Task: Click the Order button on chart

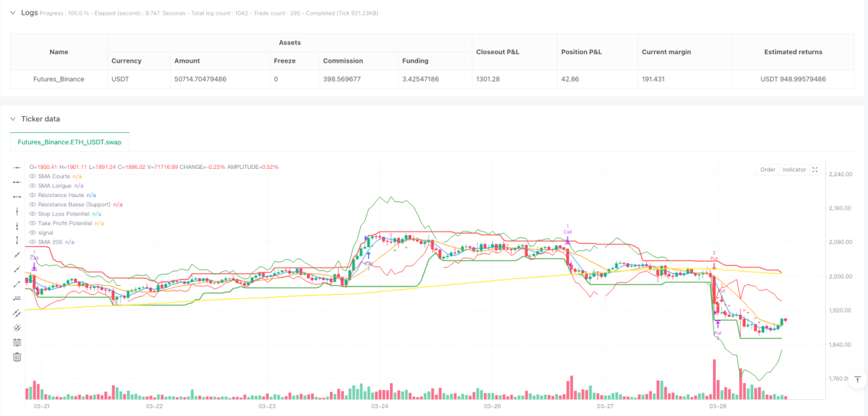Action: pos(768,170)
